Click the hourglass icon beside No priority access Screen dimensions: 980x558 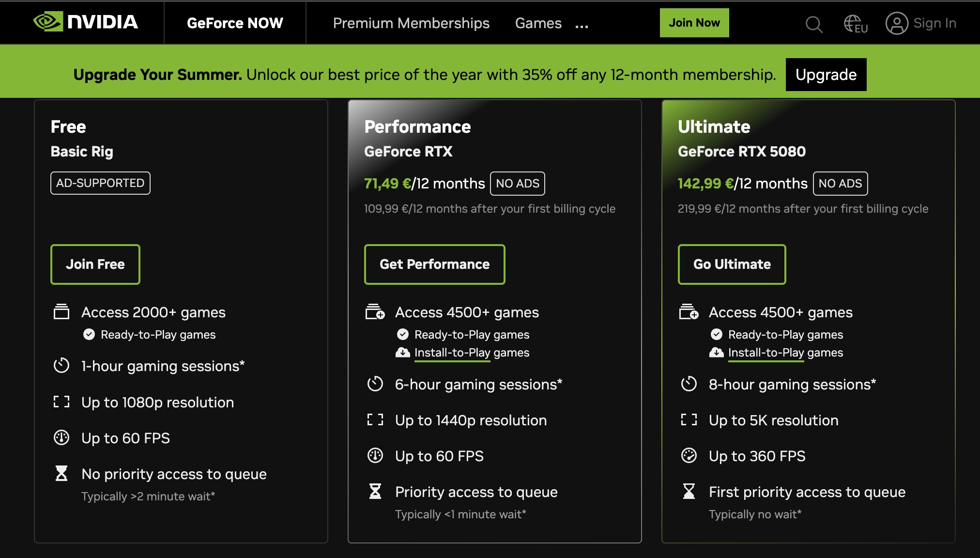click(61, 473)
